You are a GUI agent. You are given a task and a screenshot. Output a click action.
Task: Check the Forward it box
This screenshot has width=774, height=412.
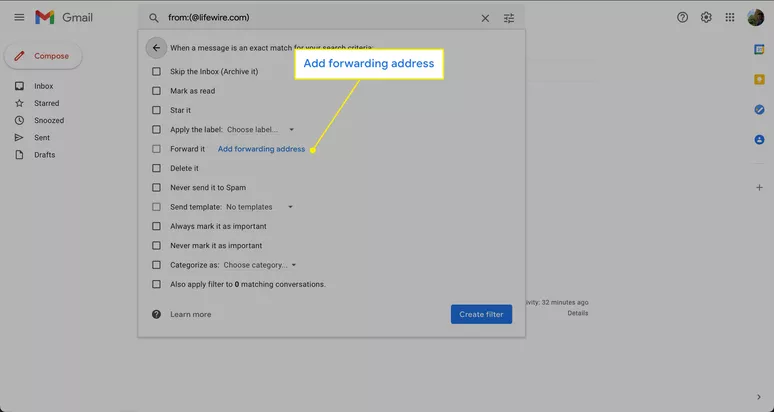[x=156, y=149]
